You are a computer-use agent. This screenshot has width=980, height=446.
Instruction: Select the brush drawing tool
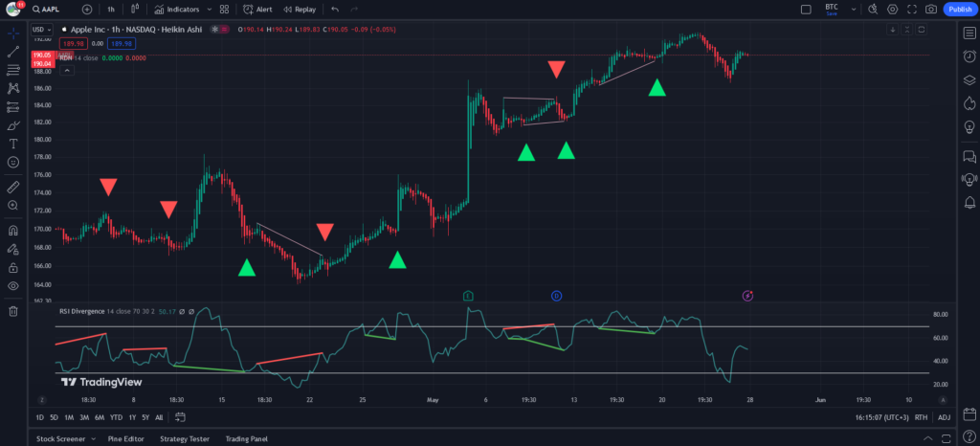point(13,125)
